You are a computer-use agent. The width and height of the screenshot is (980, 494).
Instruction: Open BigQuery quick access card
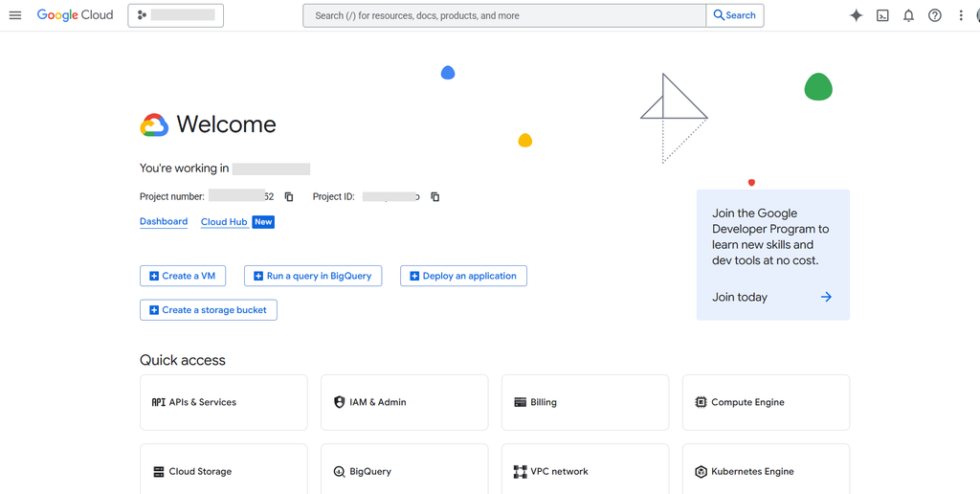(x=405, y=469)
